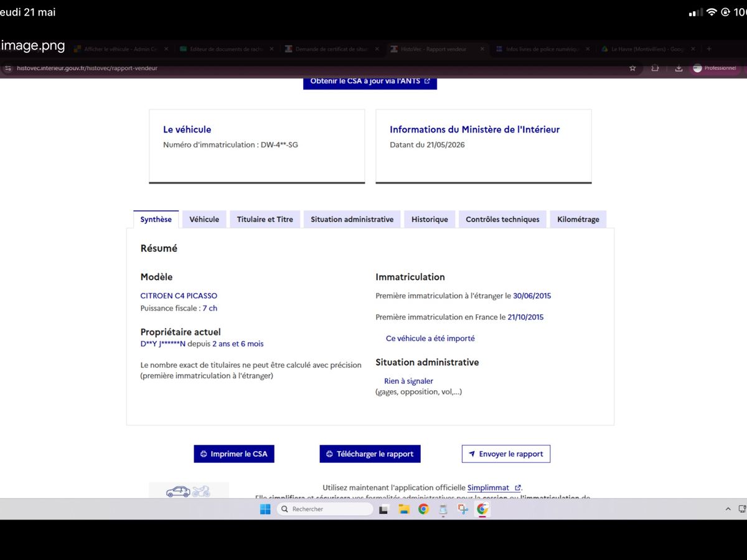Open the Titulaire et Titre tab
The height and width of the screenshot is (560, 747).
pyautogui.click(x=265, y=219)
